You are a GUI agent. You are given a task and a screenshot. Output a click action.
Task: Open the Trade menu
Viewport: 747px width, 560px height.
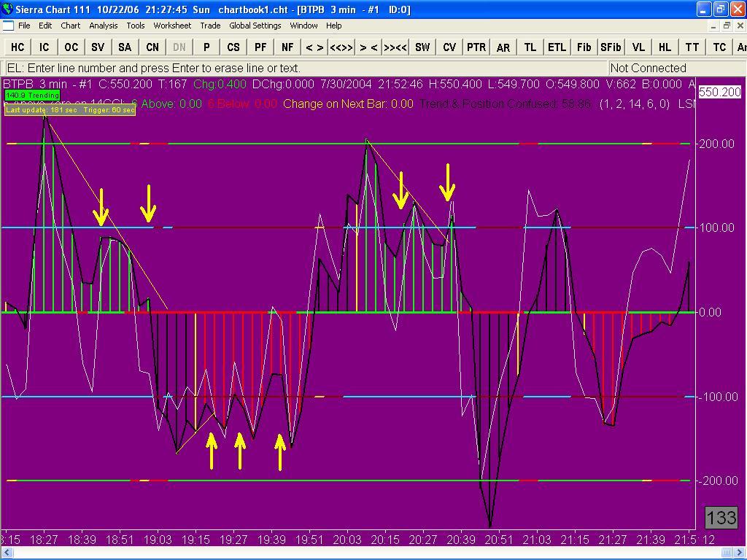210,26
